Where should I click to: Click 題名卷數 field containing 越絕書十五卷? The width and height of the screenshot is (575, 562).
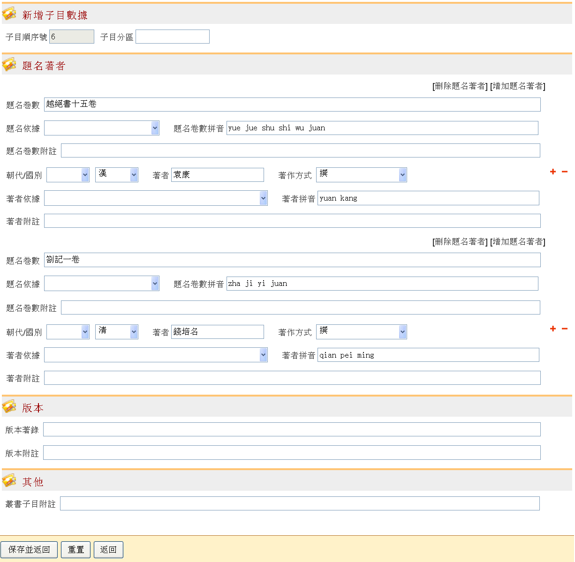(292, 104)
